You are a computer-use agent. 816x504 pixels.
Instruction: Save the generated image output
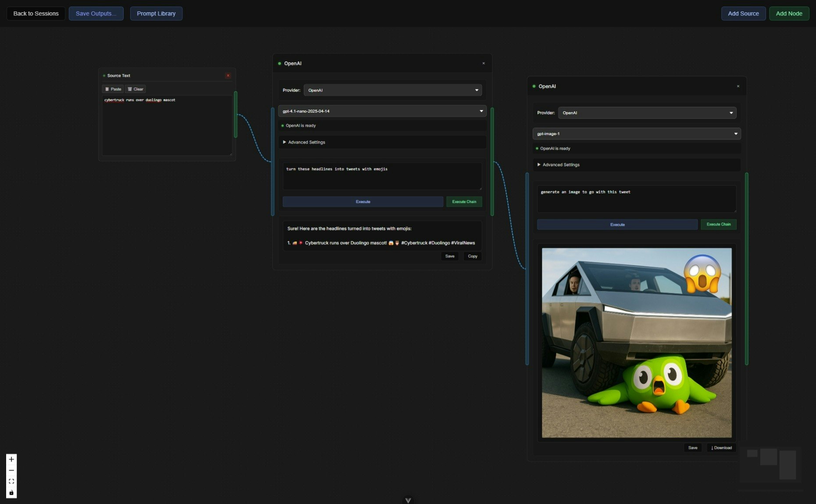(x=693, y=448)
